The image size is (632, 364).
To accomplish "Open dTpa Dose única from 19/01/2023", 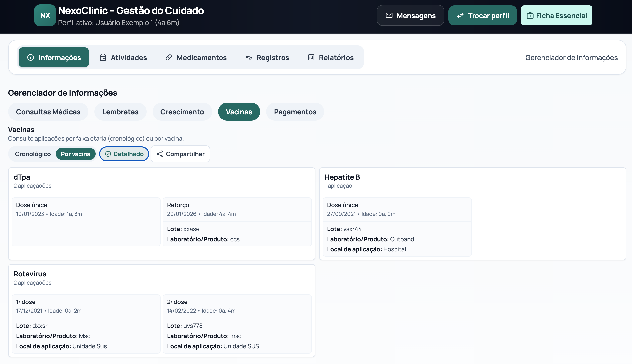I will (x=86, y=222).
